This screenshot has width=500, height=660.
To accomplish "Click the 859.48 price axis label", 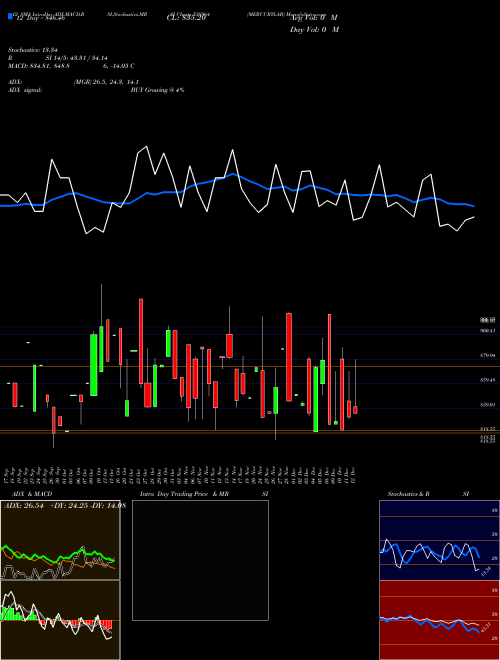I will coord(488,380).
